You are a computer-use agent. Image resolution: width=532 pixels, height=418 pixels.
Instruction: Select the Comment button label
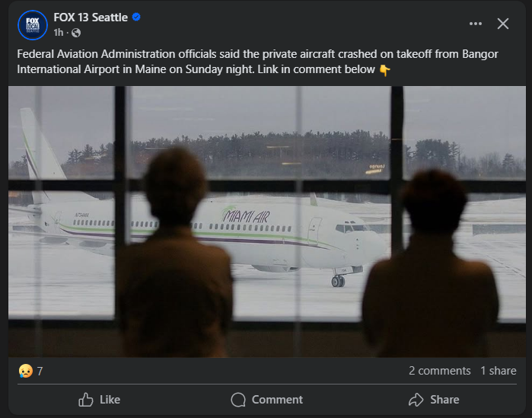click(x=277, y=400)
